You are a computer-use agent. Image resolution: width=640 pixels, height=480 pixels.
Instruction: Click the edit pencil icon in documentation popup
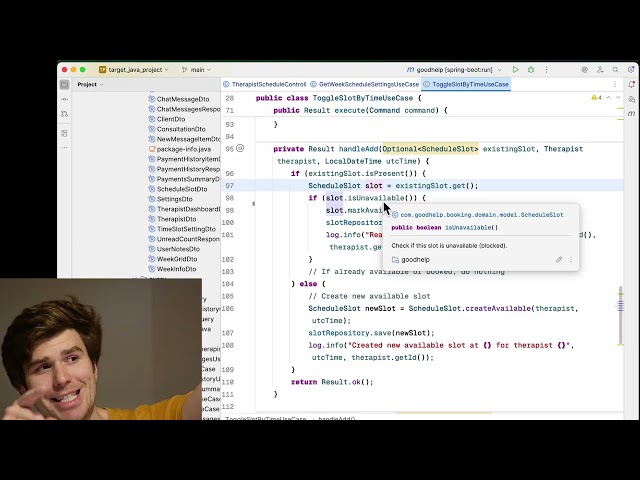(x=559, y=260)
